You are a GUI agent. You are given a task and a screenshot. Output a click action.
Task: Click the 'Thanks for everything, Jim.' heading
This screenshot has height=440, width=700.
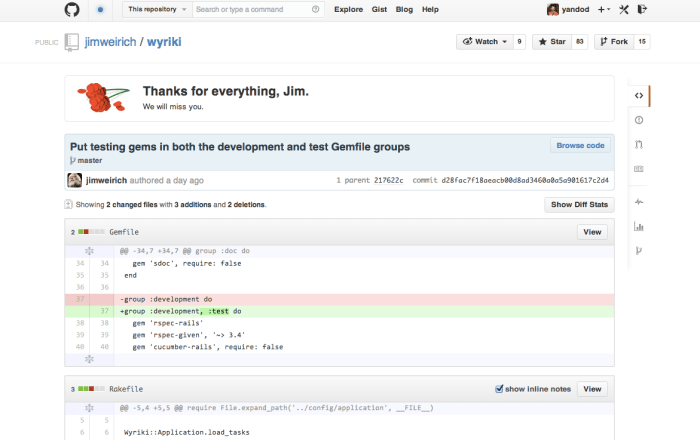click(225, 91)
